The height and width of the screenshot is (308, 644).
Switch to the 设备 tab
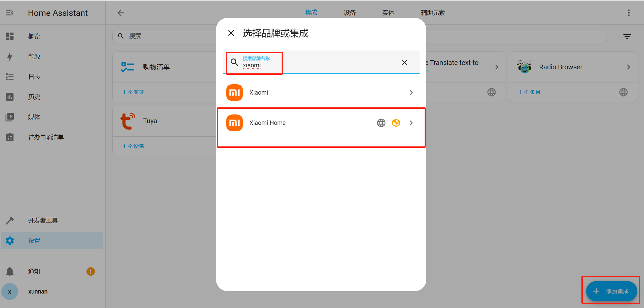[350, 13]
